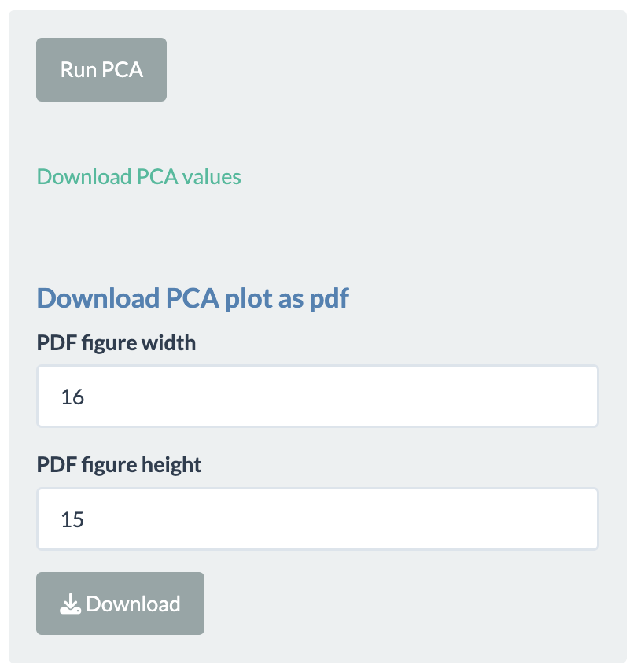Place cursor on the height value 15
637x672 pixels.
tap(72, 519)
